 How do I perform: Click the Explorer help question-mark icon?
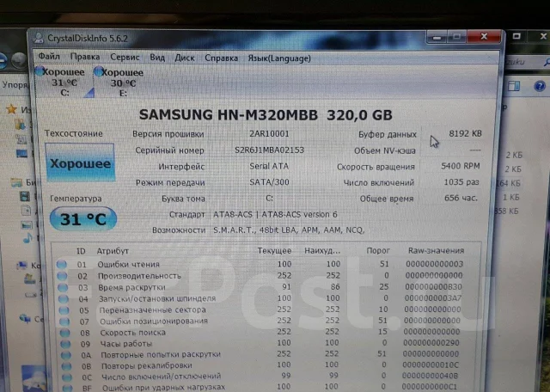click(540, 86)
